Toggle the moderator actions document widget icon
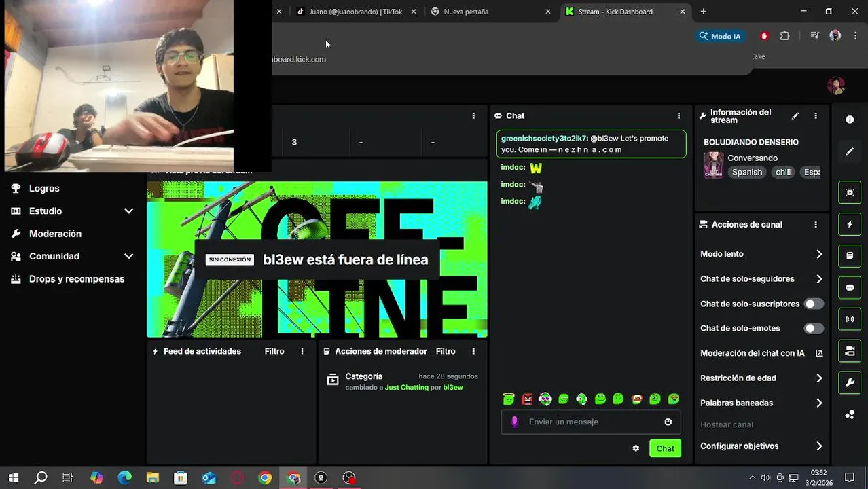Image resolution: width=868 pixels, height=489 pixels. (850, 256)
